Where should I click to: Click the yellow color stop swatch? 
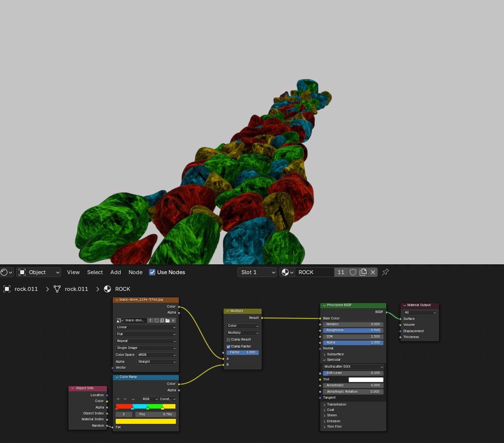tap(146, 421)
